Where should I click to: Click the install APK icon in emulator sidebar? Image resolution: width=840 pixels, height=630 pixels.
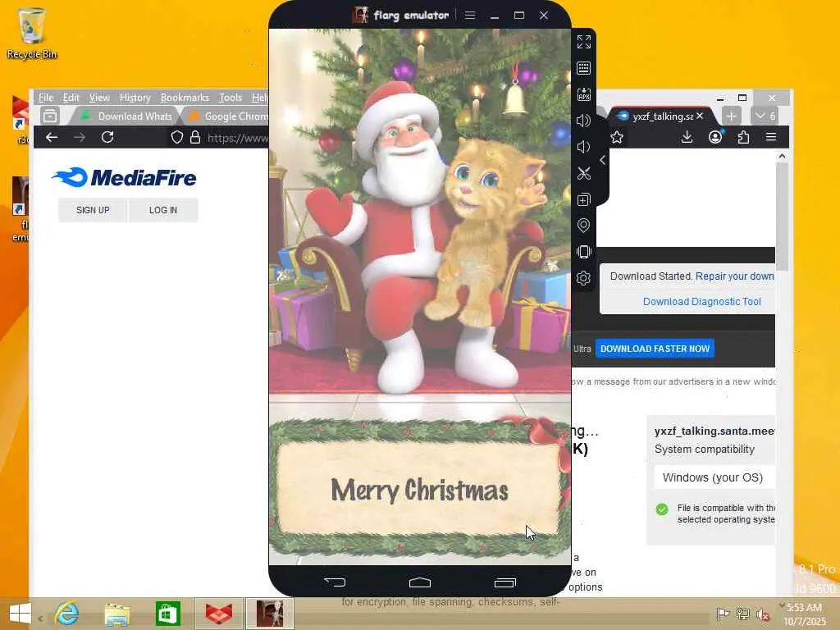[x=583, y=94]
